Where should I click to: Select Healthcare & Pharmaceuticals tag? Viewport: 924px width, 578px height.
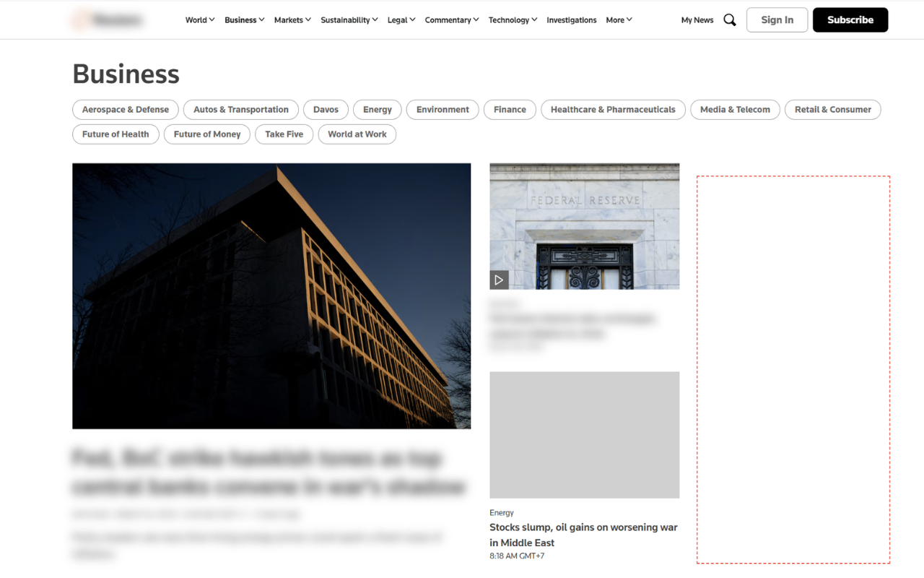(x=613, y=110)
